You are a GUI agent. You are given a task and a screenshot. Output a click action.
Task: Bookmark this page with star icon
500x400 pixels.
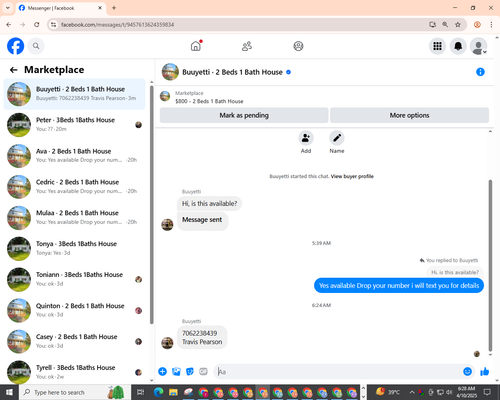click(458, 24)
